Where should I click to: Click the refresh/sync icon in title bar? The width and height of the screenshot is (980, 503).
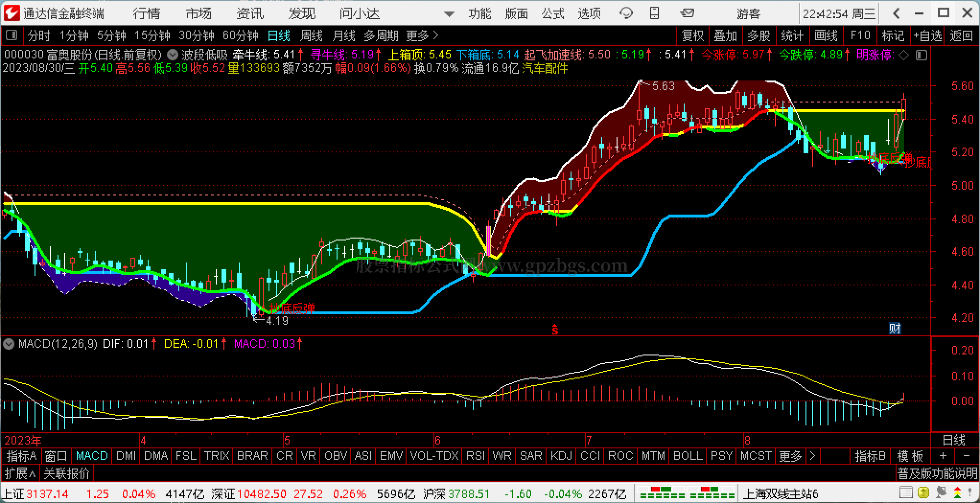[x=626, y=13]
